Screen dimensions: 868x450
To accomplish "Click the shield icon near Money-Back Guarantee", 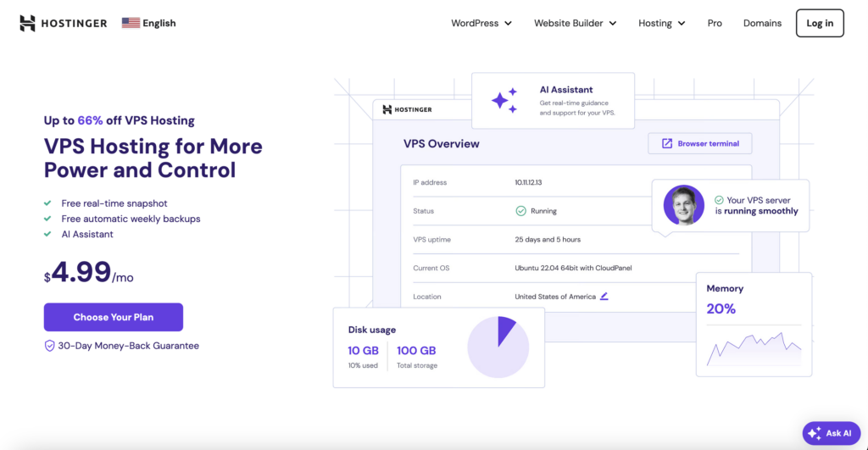I will pos(49,346).
